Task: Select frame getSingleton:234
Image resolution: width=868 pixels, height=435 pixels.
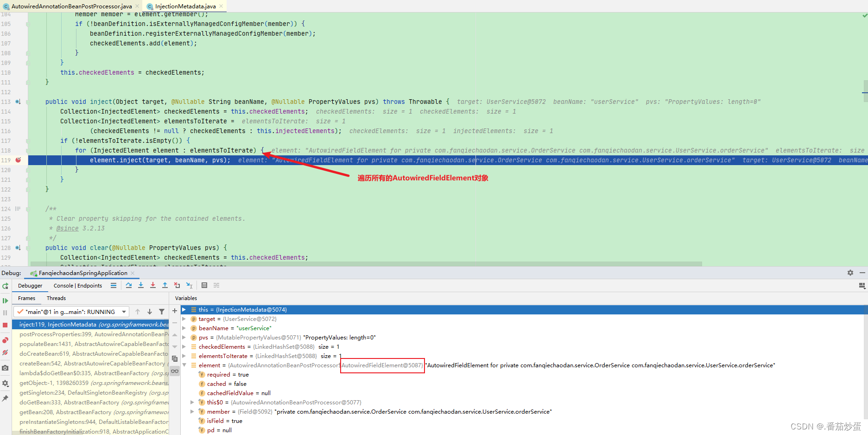Action: click(90, 393)
